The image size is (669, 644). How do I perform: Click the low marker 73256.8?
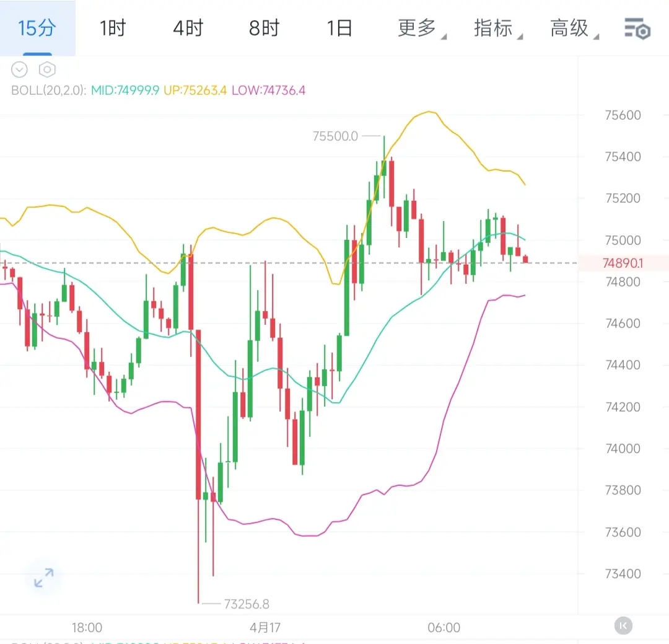(x=247, y=604)
